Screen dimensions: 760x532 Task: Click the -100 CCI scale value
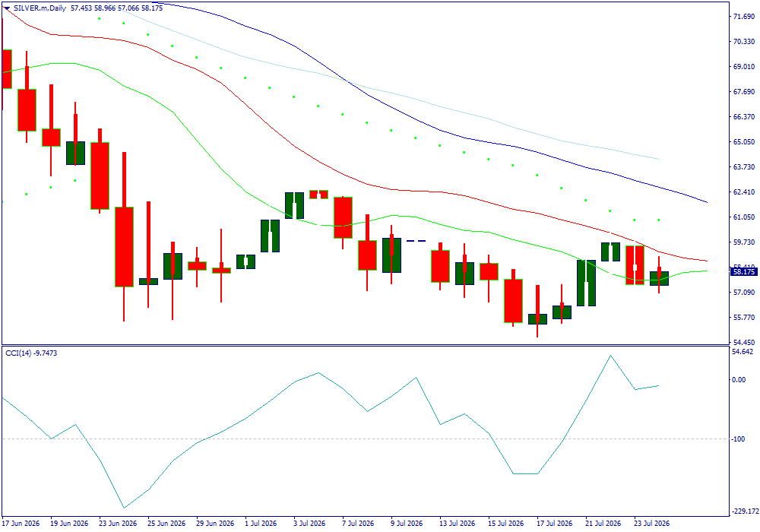pos(739,439)
